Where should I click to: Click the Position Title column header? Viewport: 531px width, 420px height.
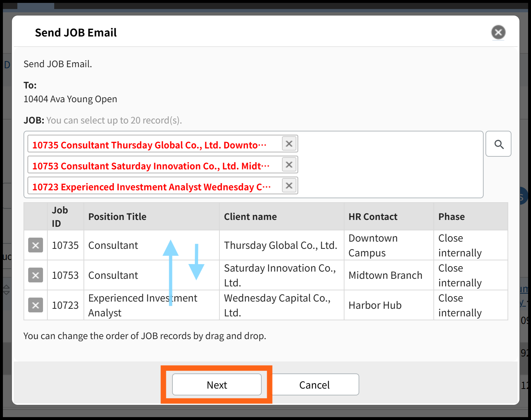pyautogui.click(x=117, y=217)
